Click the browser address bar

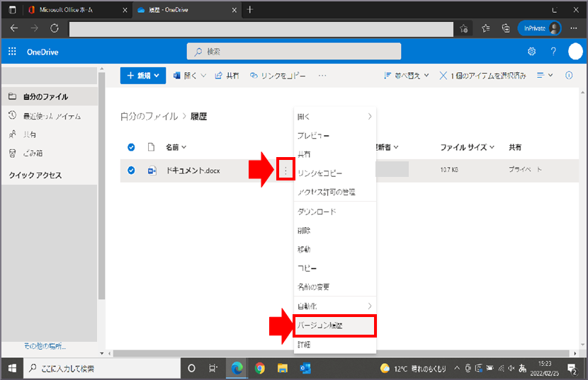(x=261, y=28)
